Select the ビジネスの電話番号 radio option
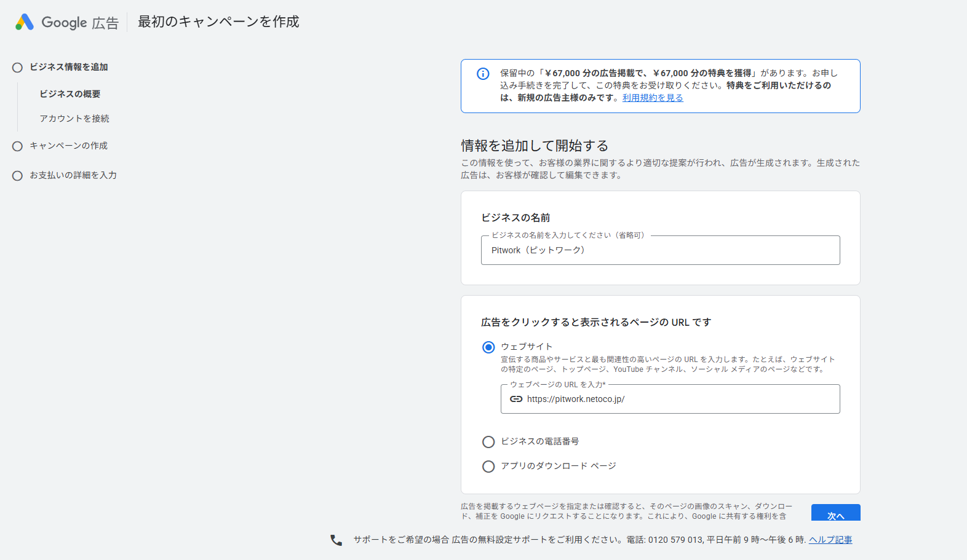Viewport: 967px width, 560px height. (488, 442)
